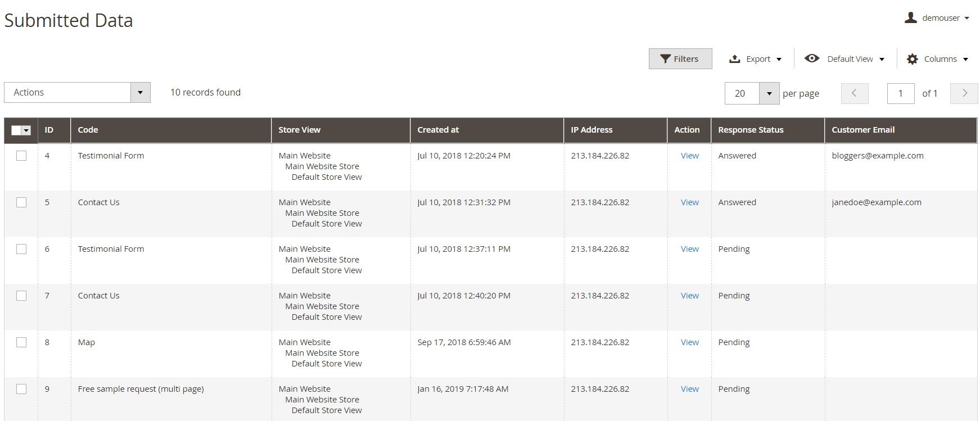Click the current page number field
Screen dimensions: 980x421
pos(901,93)
